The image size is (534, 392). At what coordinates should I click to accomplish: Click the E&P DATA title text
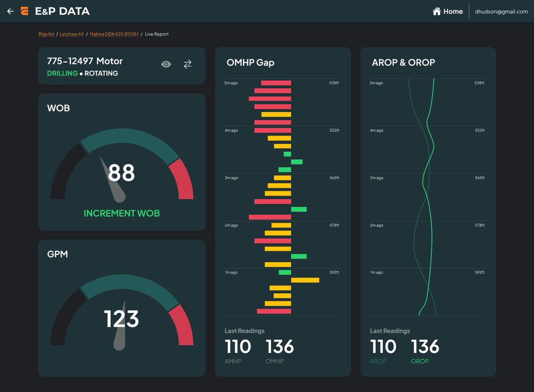point(63,11)
